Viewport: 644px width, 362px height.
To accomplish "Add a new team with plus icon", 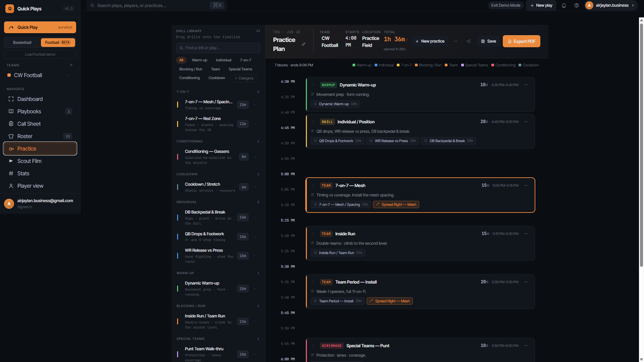I will [x=71, y=65].
